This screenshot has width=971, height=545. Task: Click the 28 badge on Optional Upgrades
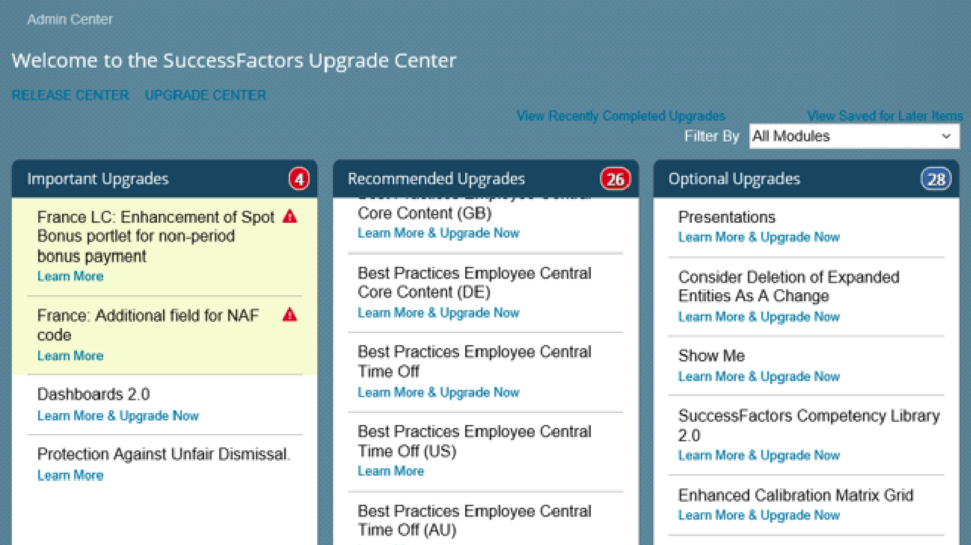tap(936, 179)
